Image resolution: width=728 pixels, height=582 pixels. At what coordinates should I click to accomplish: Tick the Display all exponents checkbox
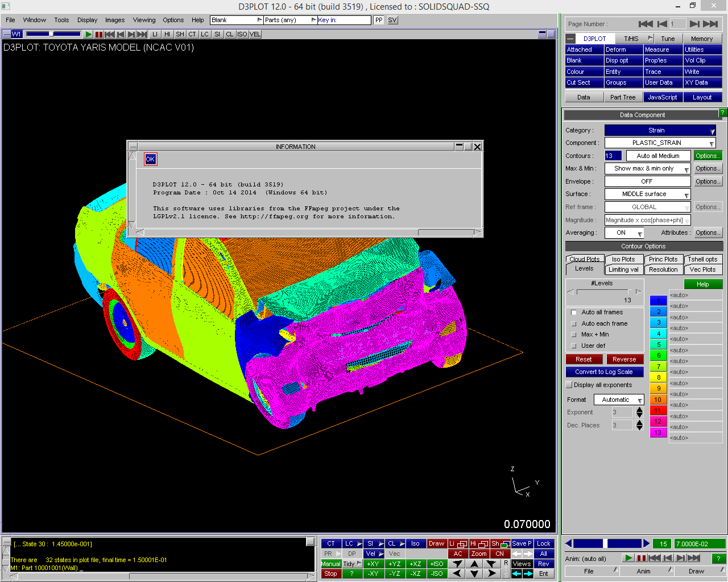tap(569, 385)
